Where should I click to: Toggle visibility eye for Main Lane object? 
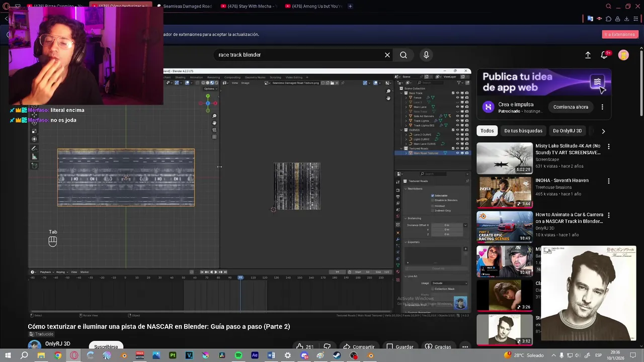pos(457,107)
